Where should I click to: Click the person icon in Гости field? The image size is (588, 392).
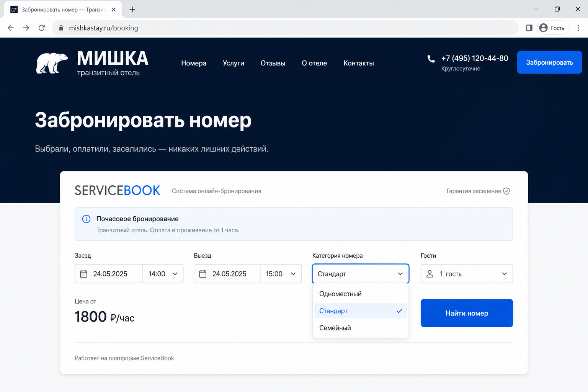tap(430, 274)
